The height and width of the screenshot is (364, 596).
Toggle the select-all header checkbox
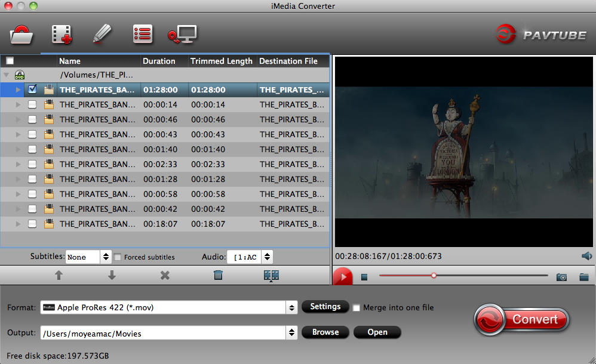point(10,61)
